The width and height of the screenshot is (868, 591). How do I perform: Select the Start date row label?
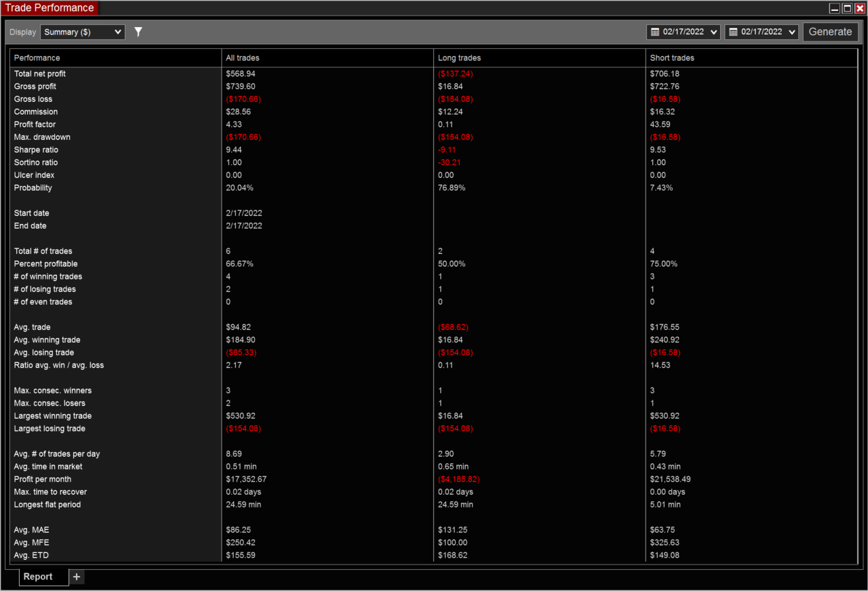pyautogui.click(x=31, y=213)
